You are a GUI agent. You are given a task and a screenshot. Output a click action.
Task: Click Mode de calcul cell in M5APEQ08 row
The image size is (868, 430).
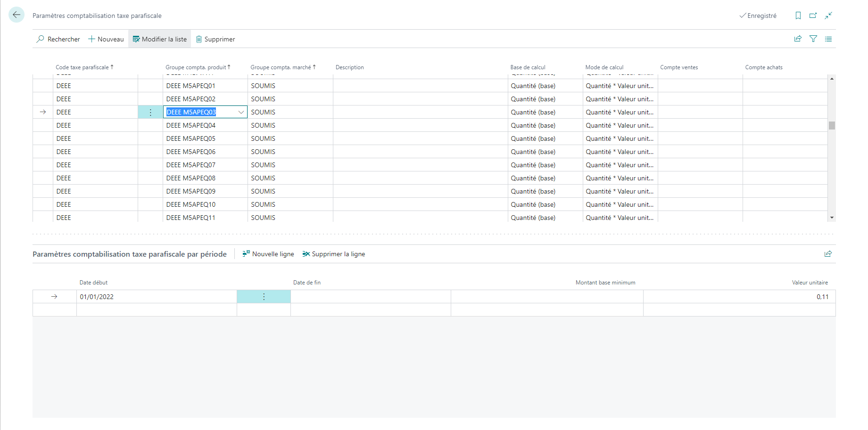pos(620,178)
